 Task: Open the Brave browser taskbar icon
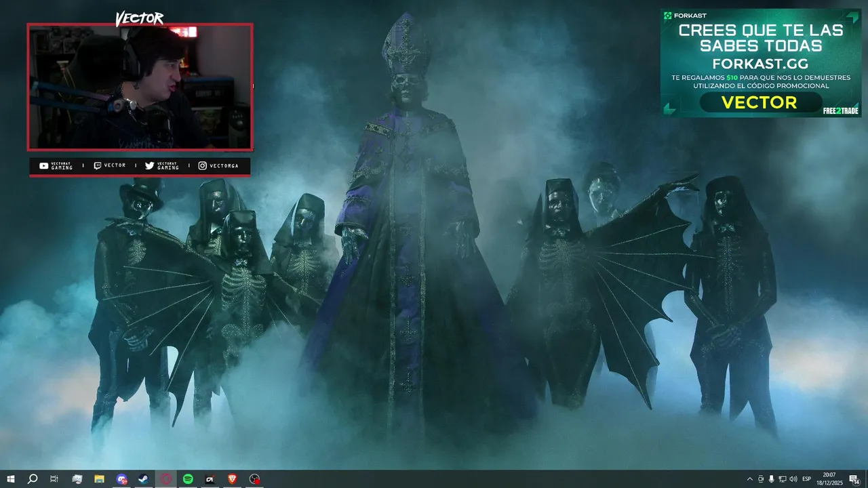point(233,479)
